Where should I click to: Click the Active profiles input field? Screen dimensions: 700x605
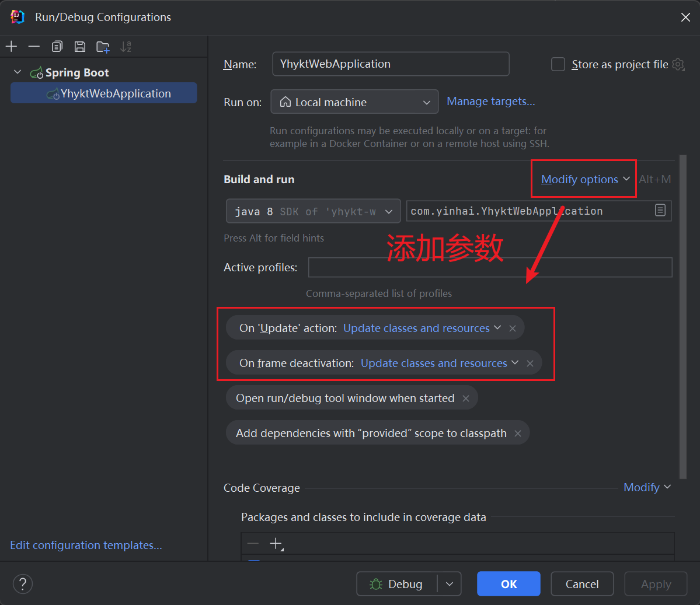[x=490, y=267]
